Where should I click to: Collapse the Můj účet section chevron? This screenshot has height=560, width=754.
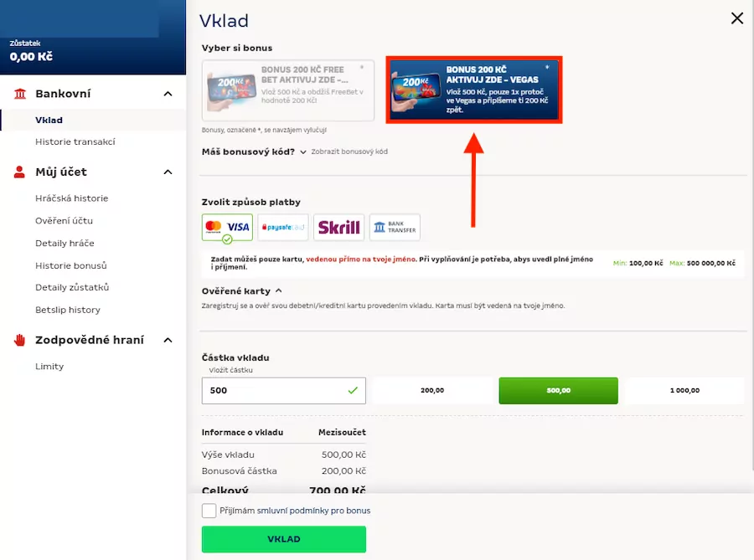coord(168,172)
